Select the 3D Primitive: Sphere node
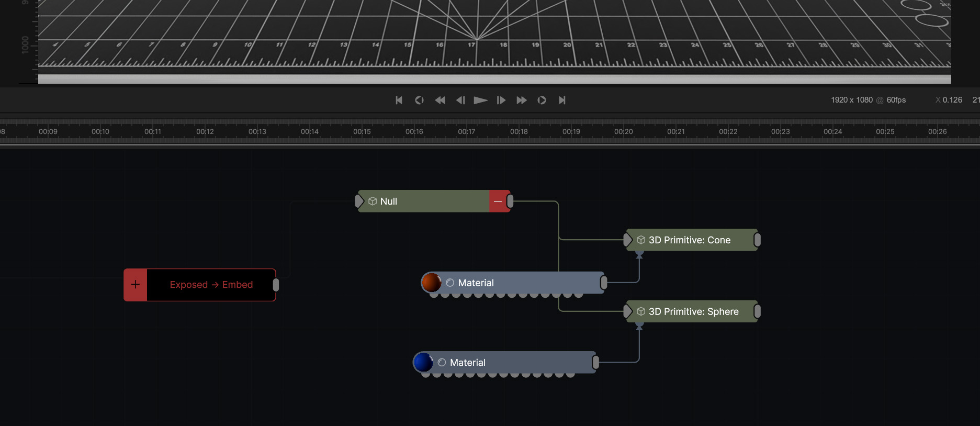The height and width of the screenshot is (426, 980). pyautogui.click(x=693, y=311)
